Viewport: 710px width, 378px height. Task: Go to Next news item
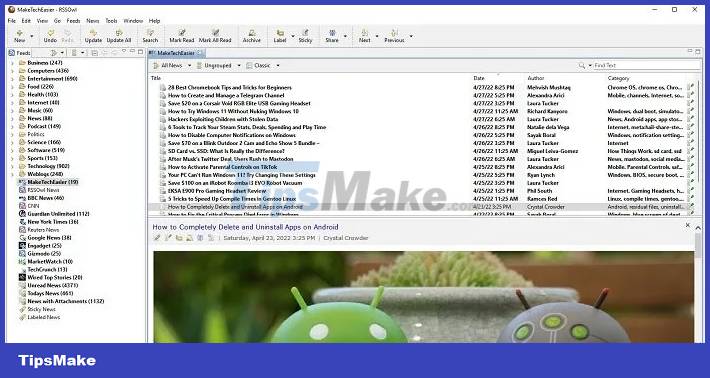pos(365,36)
